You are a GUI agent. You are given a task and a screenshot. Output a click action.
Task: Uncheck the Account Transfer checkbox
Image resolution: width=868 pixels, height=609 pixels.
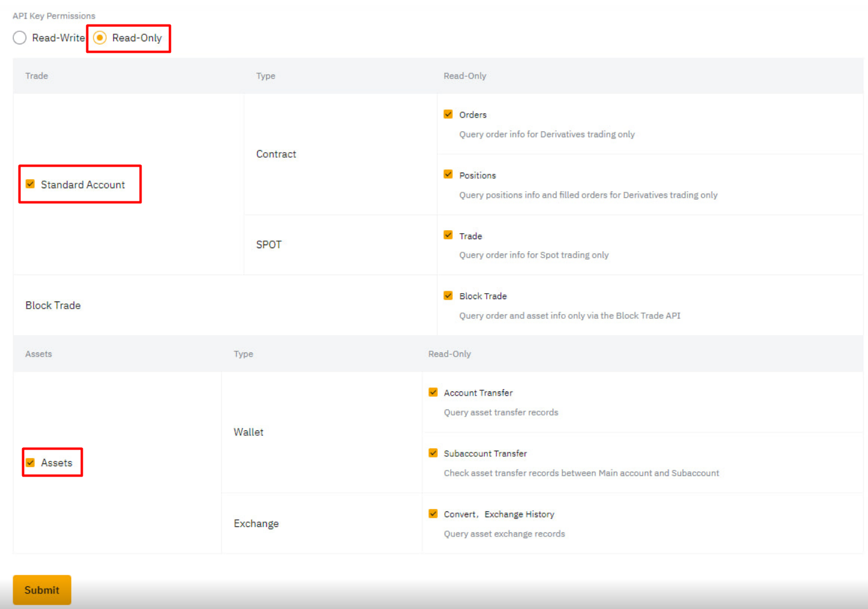pos(433,392)
